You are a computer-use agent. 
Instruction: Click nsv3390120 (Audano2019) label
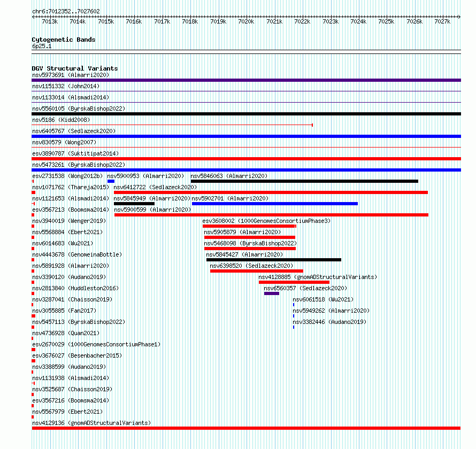click(69, 277)
